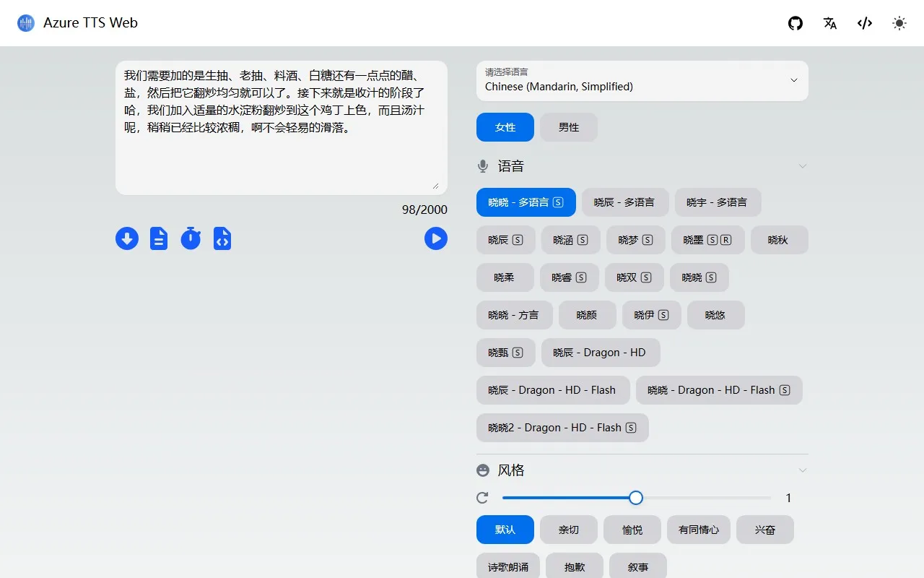Screen dimensions: 924x578
Task: Open the Chinese language dropdown
Action: pyautogui.click(x=642, y=80)
